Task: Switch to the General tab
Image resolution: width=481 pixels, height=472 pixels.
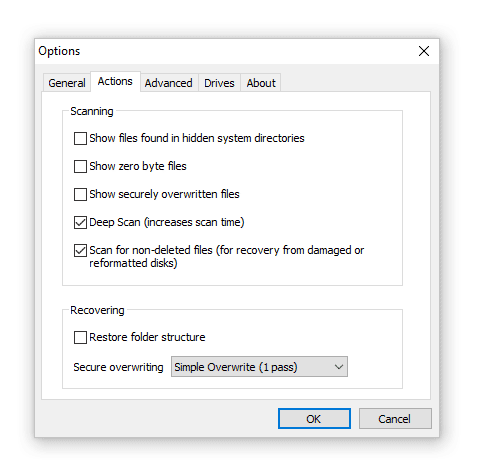Action: [67, 83]
